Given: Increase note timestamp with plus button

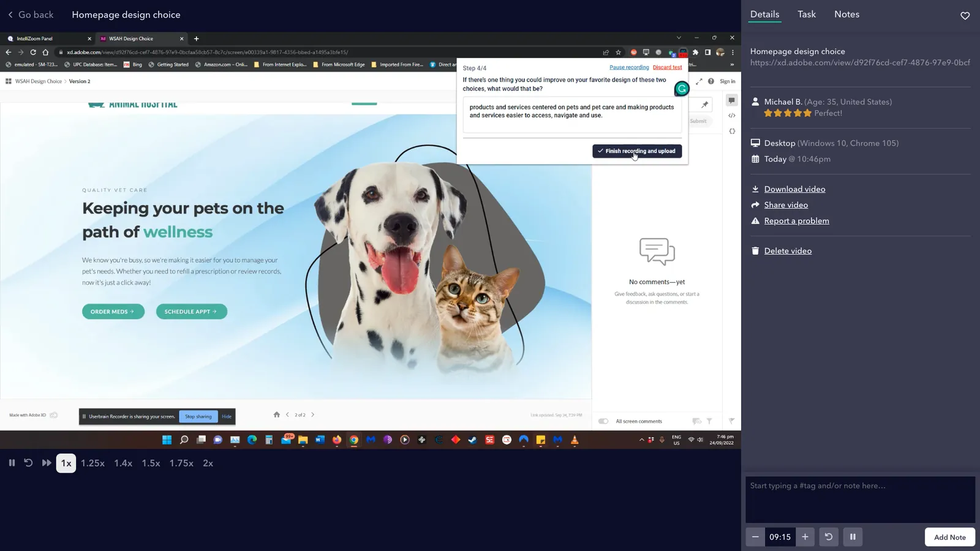Looking at the screenshot, I should coord(805,537).
